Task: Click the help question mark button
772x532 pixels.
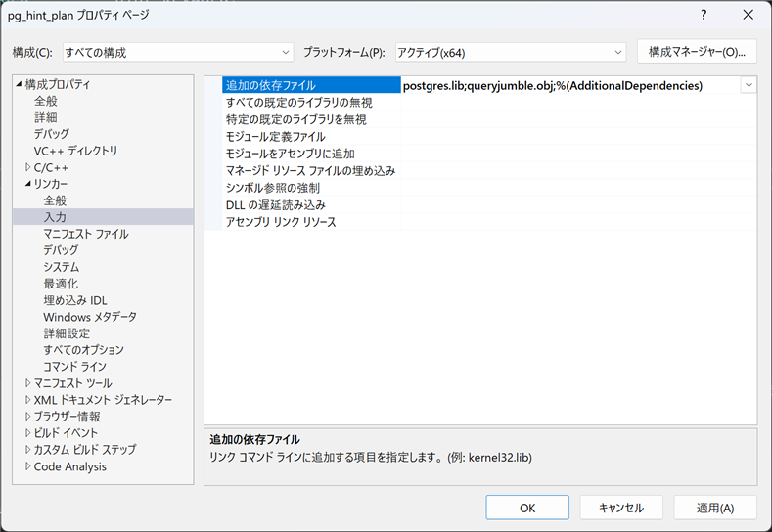Action: [x=704, y=15]
